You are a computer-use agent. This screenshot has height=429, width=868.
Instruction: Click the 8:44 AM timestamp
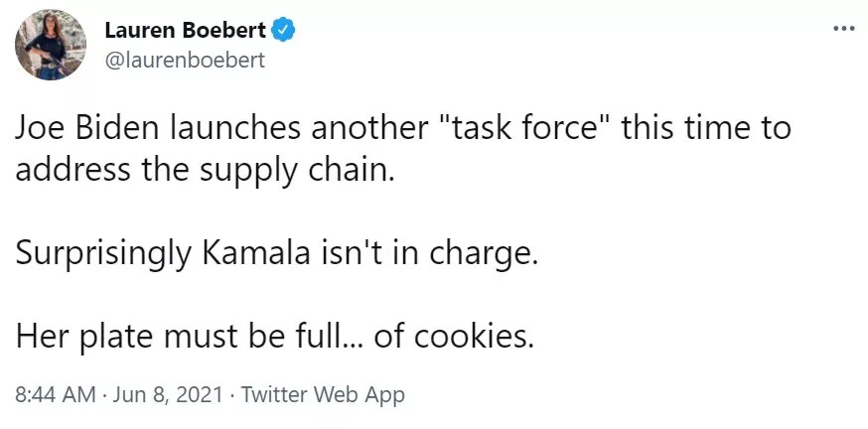(55, 394)
